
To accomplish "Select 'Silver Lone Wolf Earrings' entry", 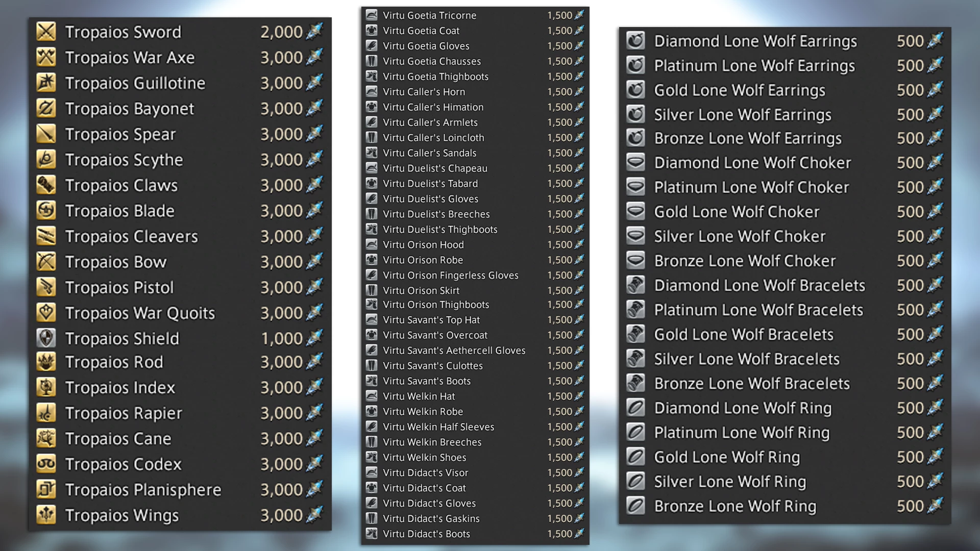I will click(743, 114).
